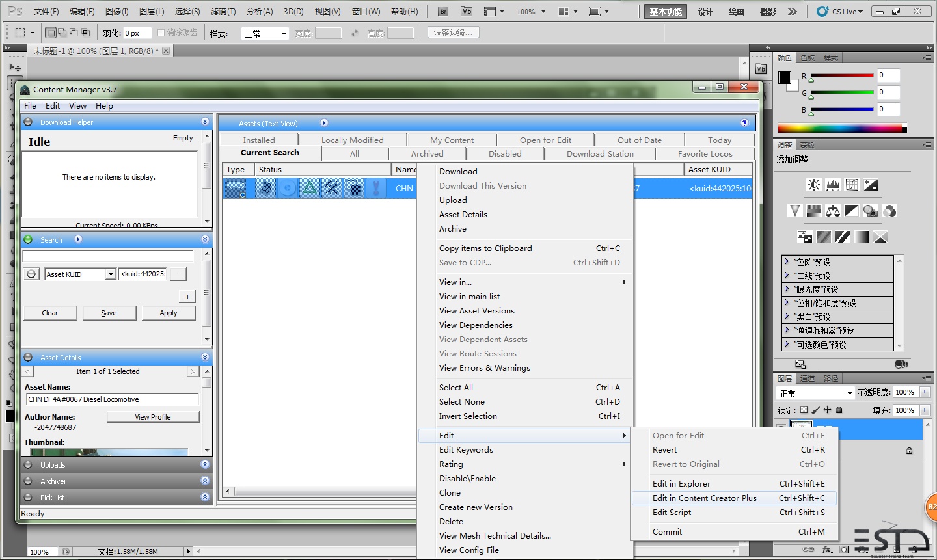Open Mini Bridge from the top bar
This screenshot has width=937, height=560.
click(466, 11)
